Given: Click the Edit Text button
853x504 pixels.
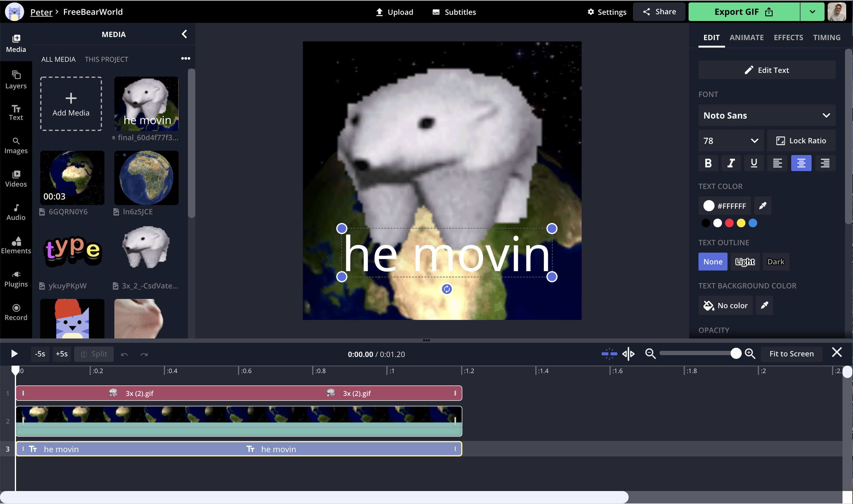Looking at the screenshot, I should coord(766,70).
